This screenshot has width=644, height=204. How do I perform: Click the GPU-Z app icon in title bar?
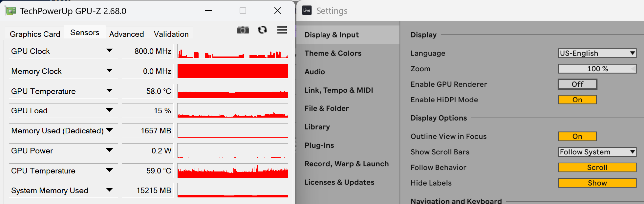pyautogui.click(x=11, y=11)
